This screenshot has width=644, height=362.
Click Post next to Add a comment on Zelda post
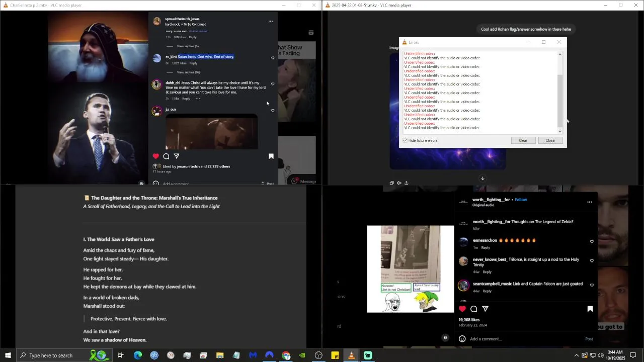tap(589, 339)
